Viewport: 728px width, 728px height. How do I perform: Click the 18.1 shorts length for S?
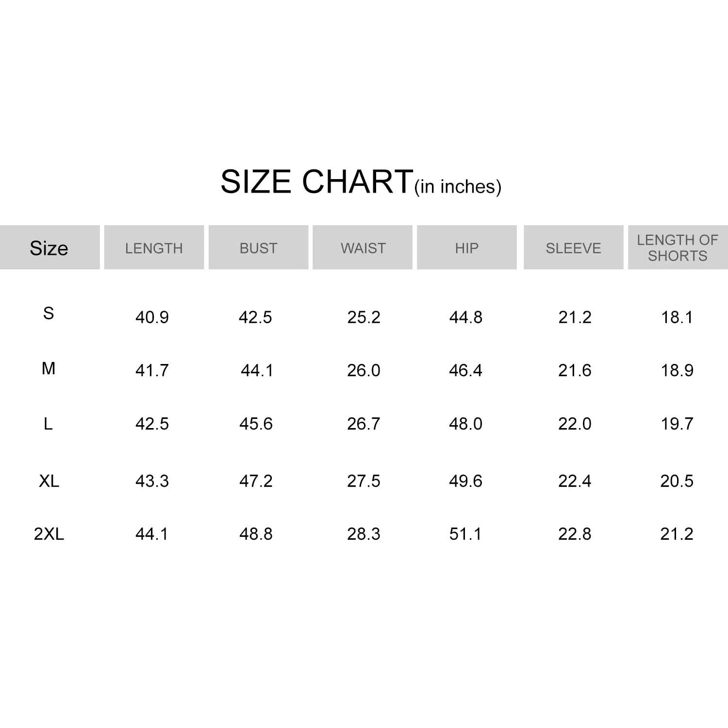pyautogui.click(x=677, y=317)
